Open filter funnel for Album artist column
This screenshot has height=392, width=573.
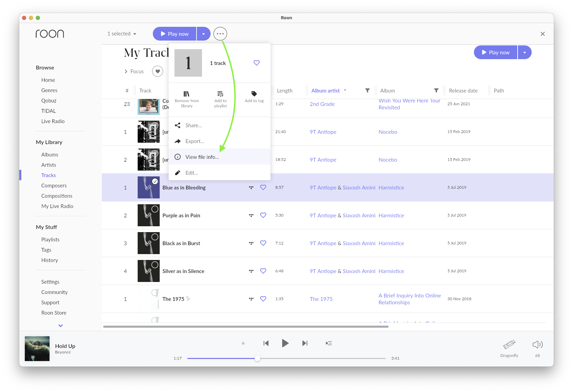click(x=367, y=90)
